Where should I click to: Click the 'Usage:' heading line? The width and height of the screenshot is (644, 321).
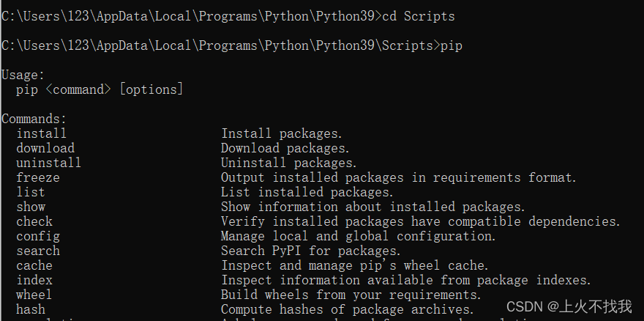[23, 75]
